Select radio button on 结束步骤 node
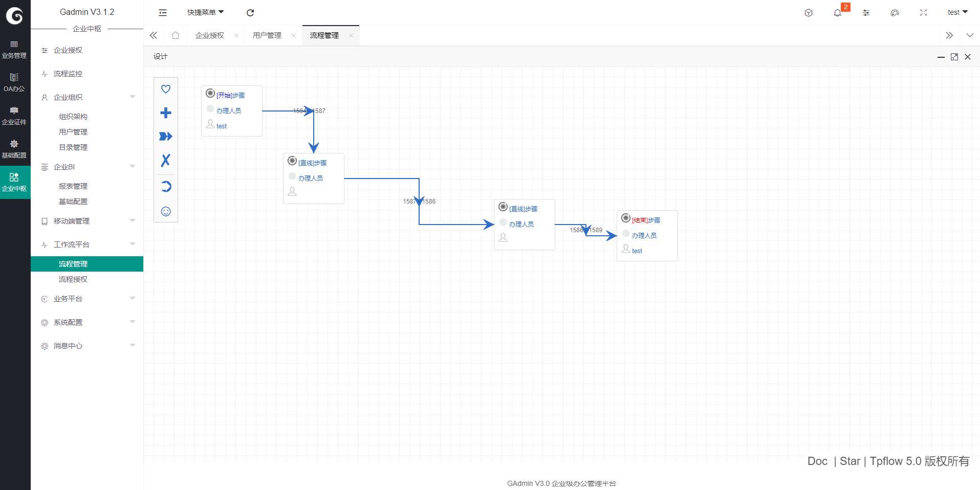Screen dimensions: 980x490 626,218
